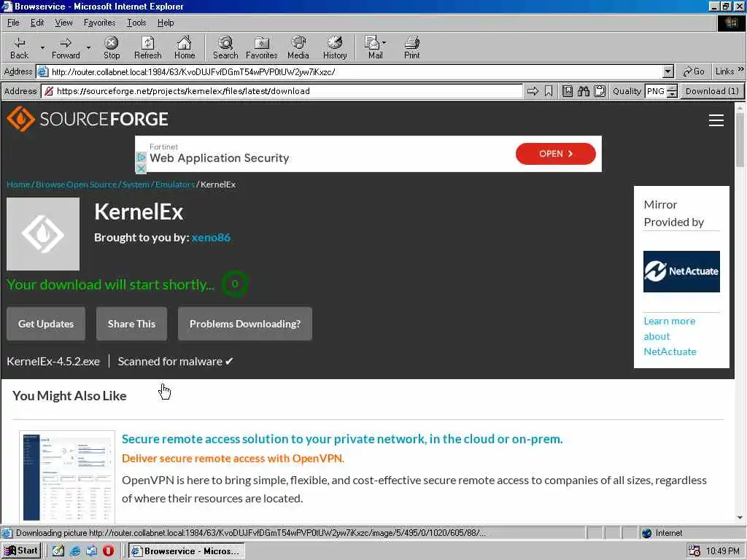Click Internet Explorer quick launch icon

[x=75, y=551]
